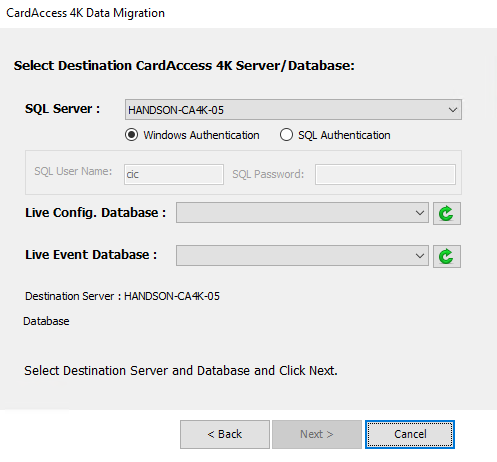Click the SQL User Name field
This screenshot has height=462, width=497.
[174, 174]
